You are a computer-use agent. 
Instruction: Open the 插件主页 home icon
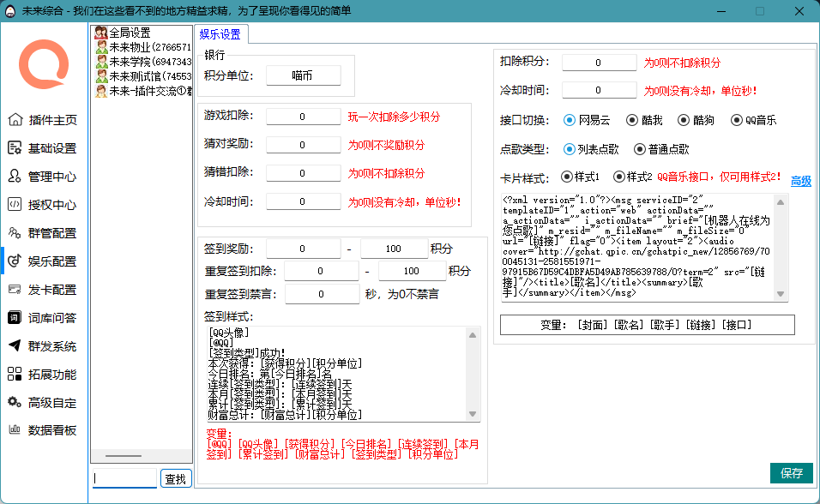pyautogui.click(x=15, y=120)
